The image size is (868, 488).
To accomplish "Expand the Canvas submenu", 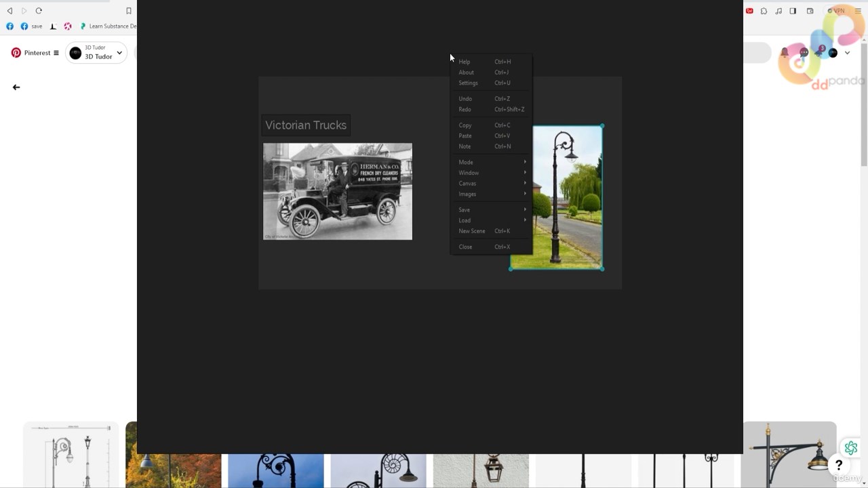I will [x=492, y=184].
